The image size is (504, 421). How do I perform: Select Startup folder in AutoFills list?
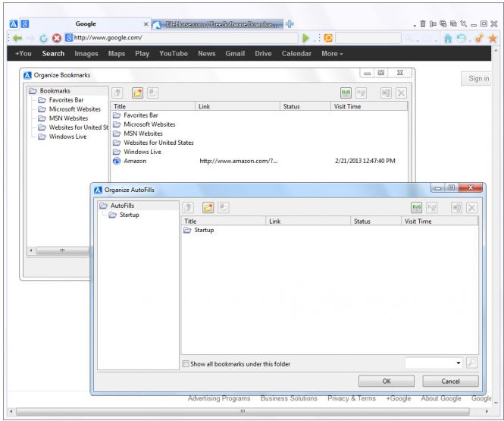point(204,230)
